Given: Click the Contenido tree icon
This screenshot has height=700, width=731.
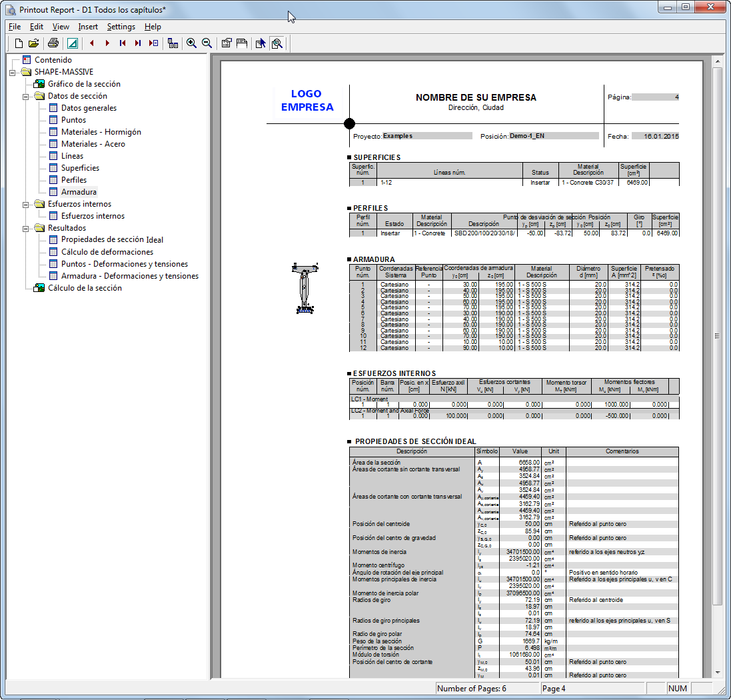Looking at the screenshot, I should (x=27, y=60).
